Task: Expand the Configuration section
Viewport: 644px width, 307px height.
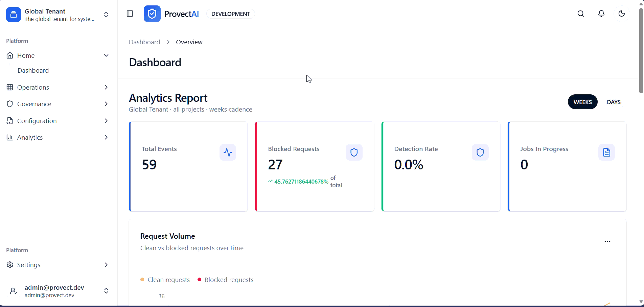Action: (106, 121)
